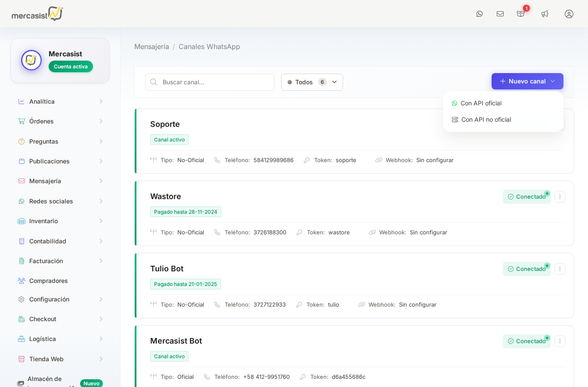Screen dimensions: 588x387
Task: Open three-dot menu for Tulio Bot
Action: [560, 269]
